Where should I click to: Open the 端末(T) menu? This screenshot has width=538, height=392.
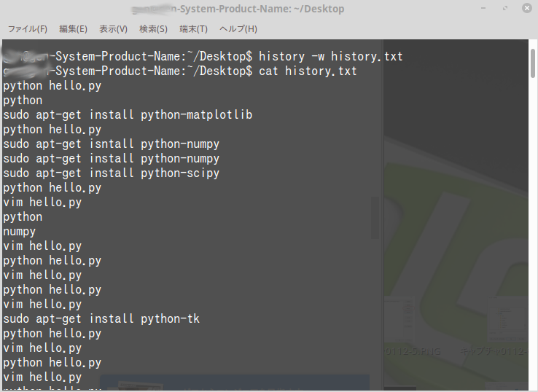193,29
